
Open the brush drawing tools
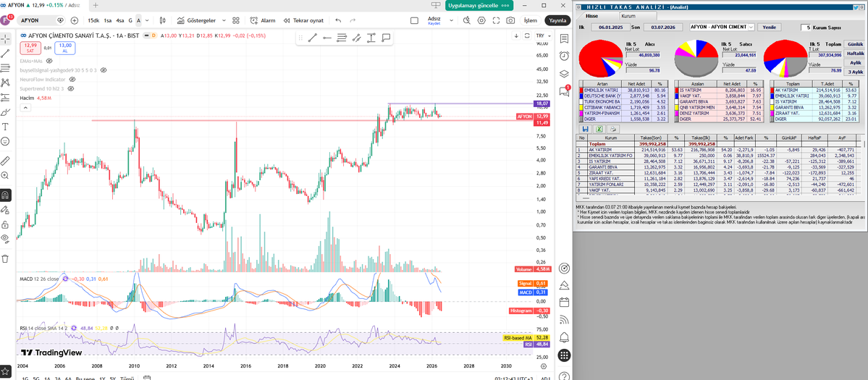point(6,112)
